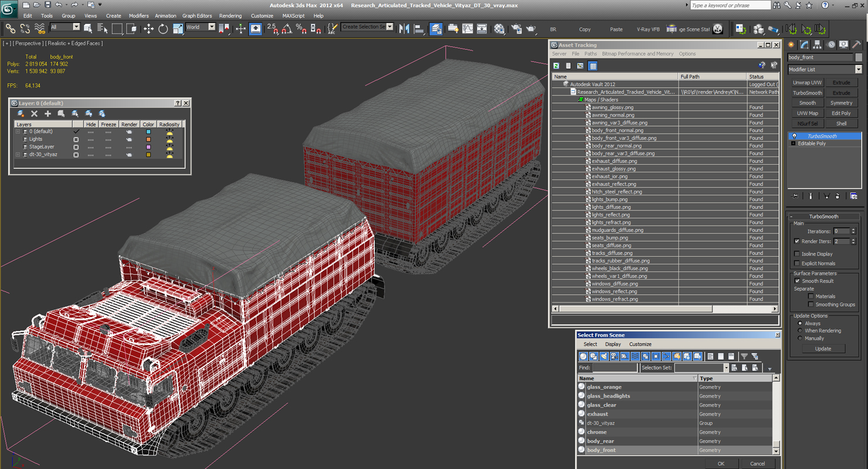The image size is (868, 469).
Task: Check Separate by Materials option
Action: [811, 296]
